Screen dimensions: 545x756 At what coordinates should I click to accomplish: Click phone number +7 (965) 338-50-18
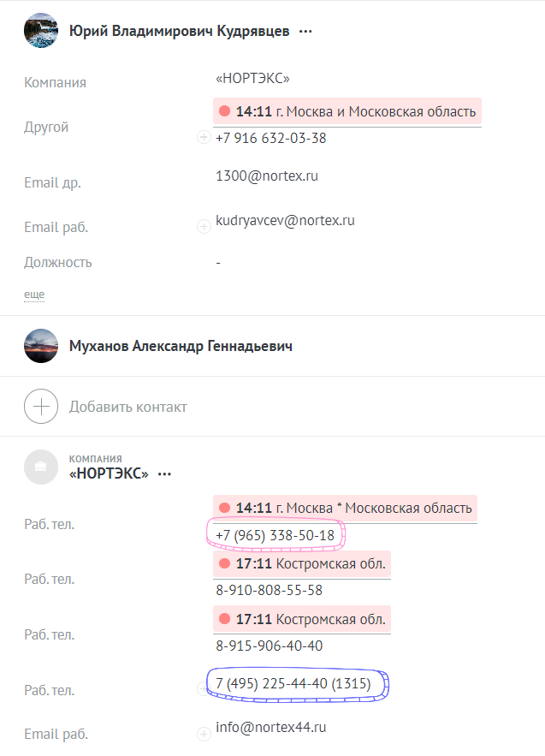pos(275,535)
